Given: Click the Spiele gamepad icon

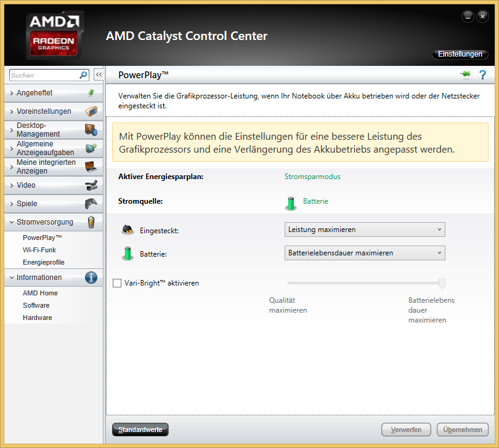Looking at the screenshot, I should (91, 204).
